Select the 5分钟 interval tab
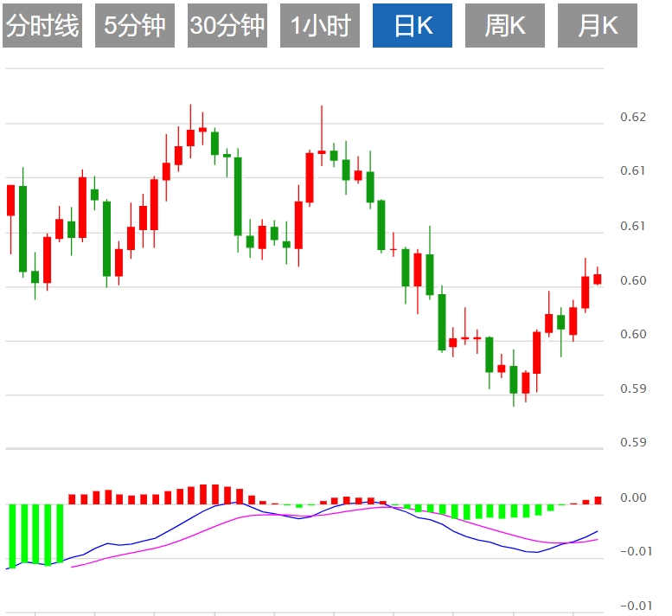 pyautogui.click(x=135, y=25)
